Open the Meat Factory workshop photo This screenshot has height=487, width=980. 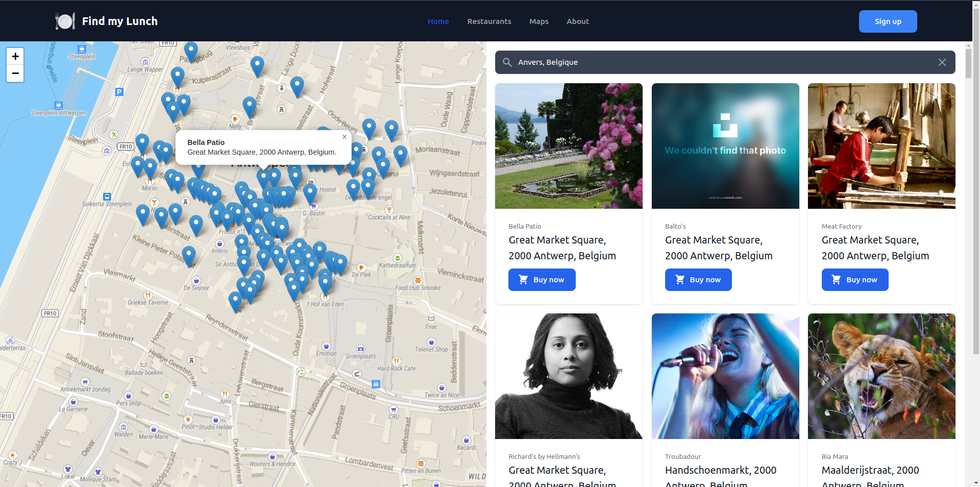point(881,146)
